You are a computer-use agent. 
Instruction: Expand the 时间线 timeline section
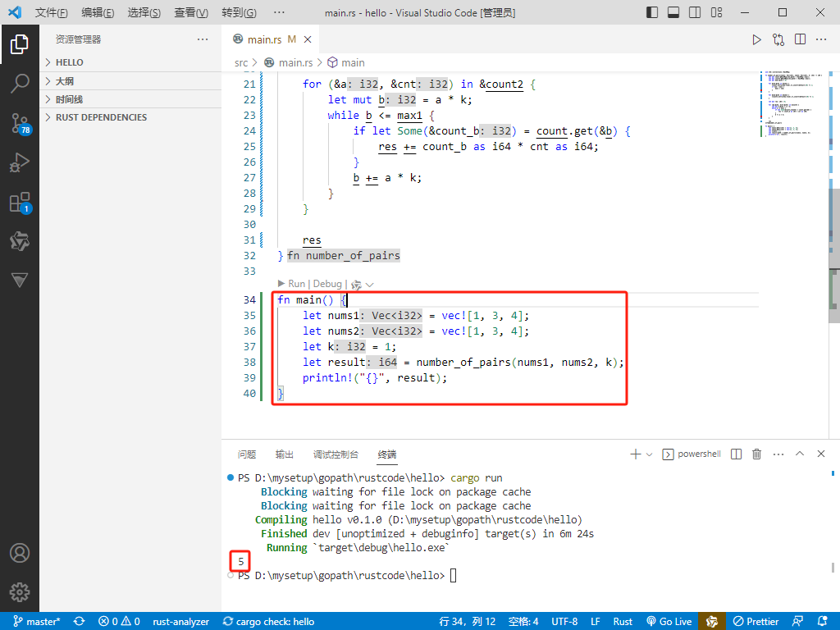[130, 99]
